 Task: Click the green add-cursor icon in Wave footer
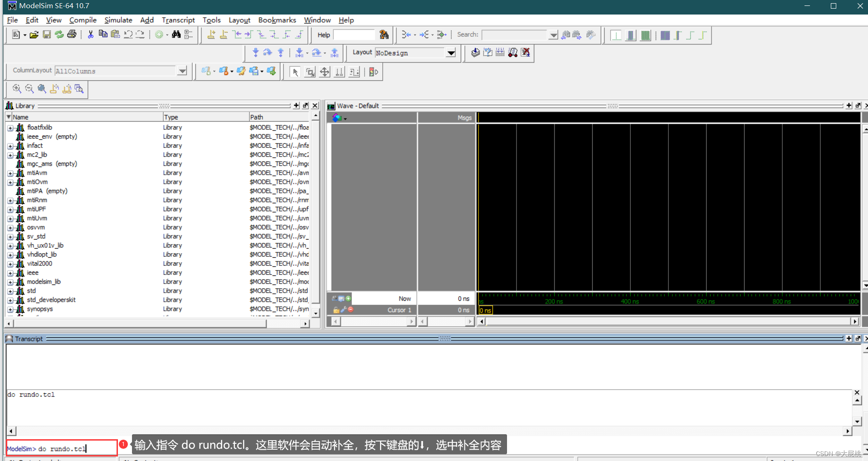pyautogui.click(x=348, y=298)
